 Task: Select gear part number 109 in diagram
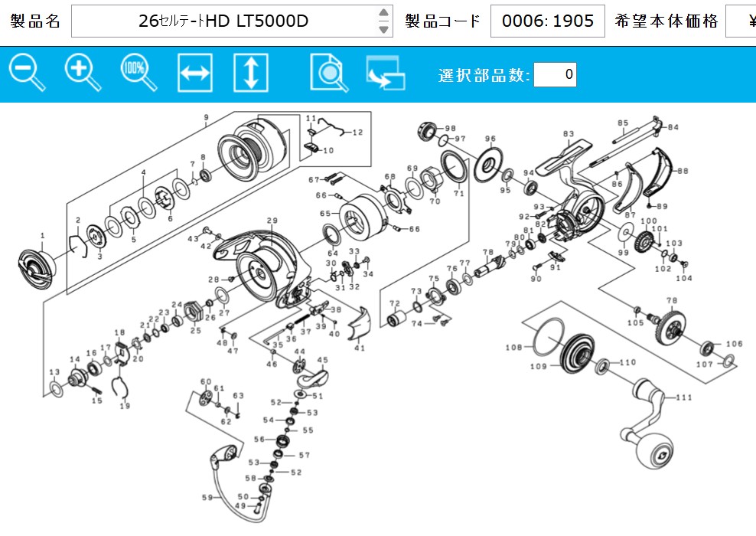tap(538, 366)
